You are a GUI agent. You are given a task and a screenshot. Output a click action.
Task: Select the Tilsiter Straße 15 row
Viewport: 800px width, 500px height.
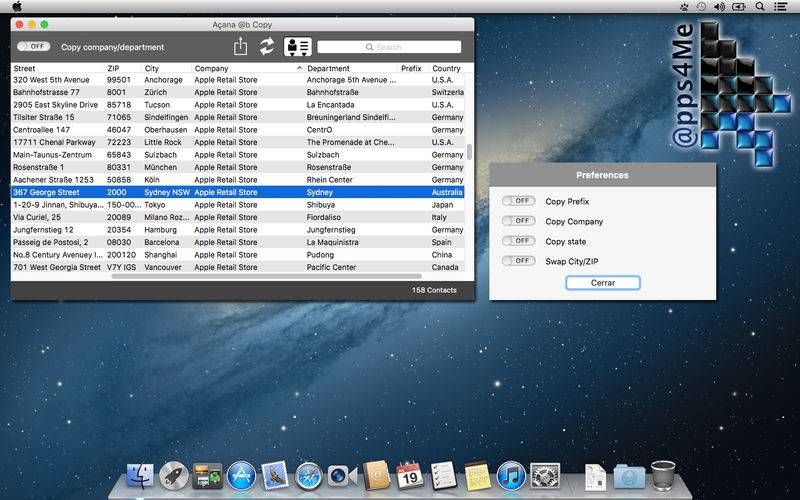tap(238, 117)
